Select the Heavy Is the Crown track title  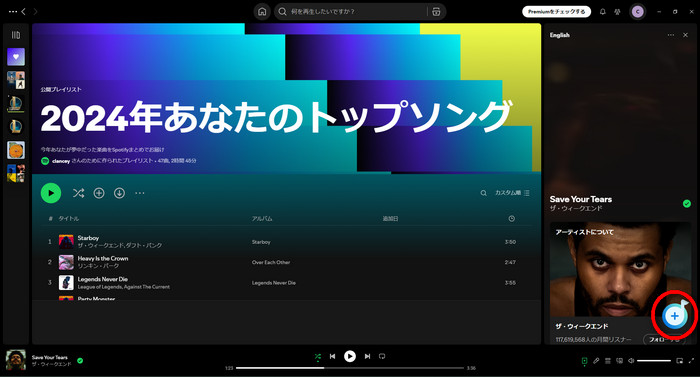coord(103,259)
